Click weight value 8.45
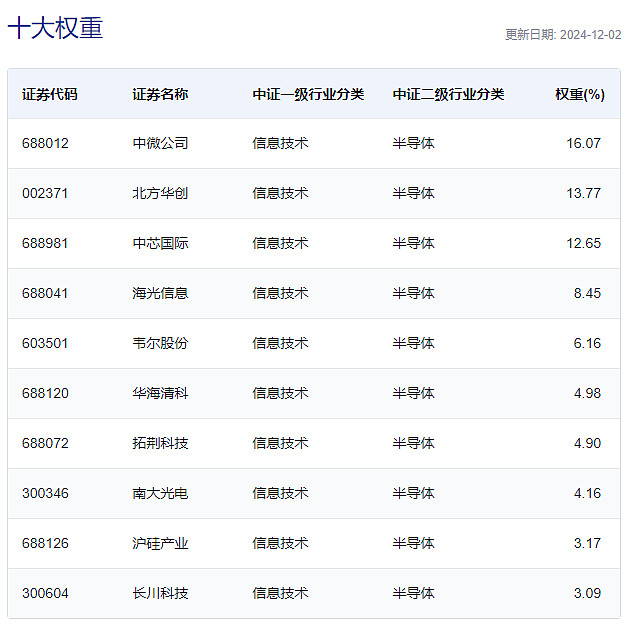 (587, 293)
